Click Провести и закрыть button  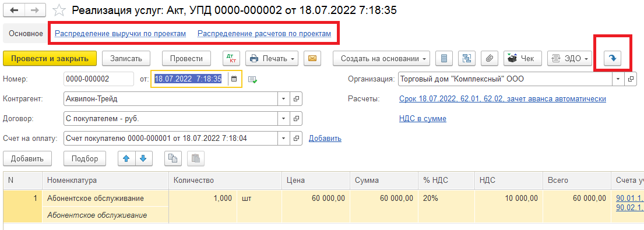[x=50, y=58]
